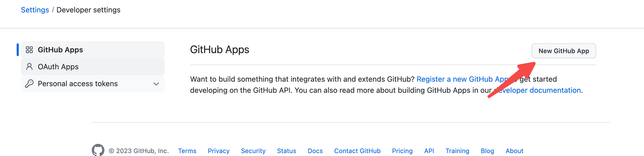
Task: Click the OAuth Apps person icon
Action: (x=29, y=67)
